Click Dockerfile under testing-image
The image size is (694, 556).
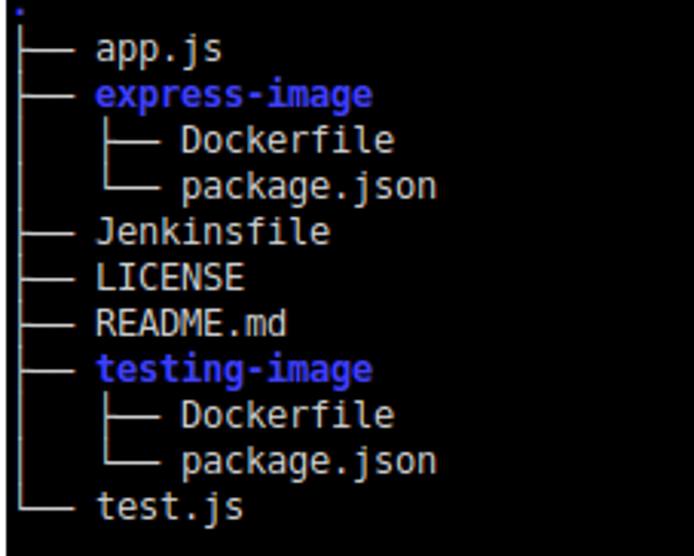(x=287, y=414)
